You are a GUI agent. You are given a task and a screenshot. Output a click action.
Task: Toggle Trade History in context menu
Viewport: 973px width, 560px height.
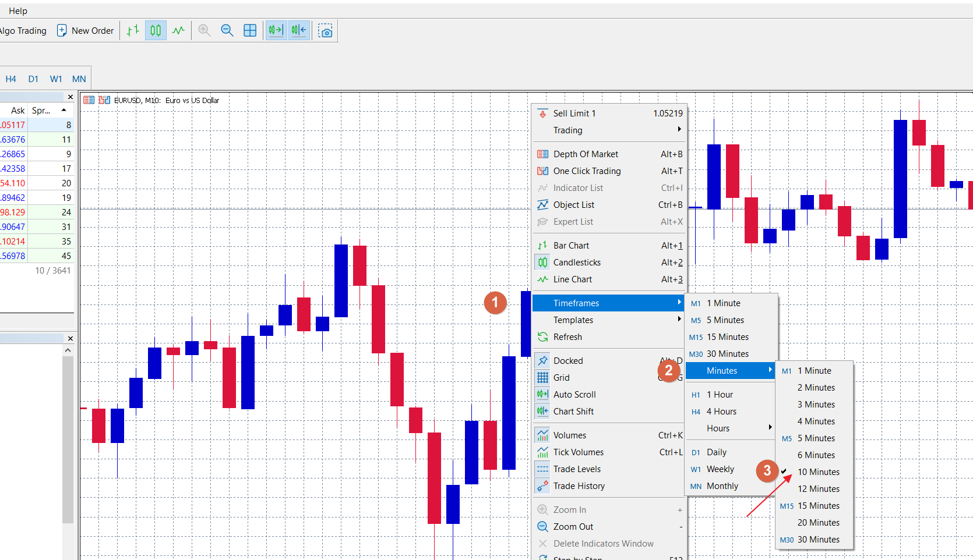[x=609, y=486]
